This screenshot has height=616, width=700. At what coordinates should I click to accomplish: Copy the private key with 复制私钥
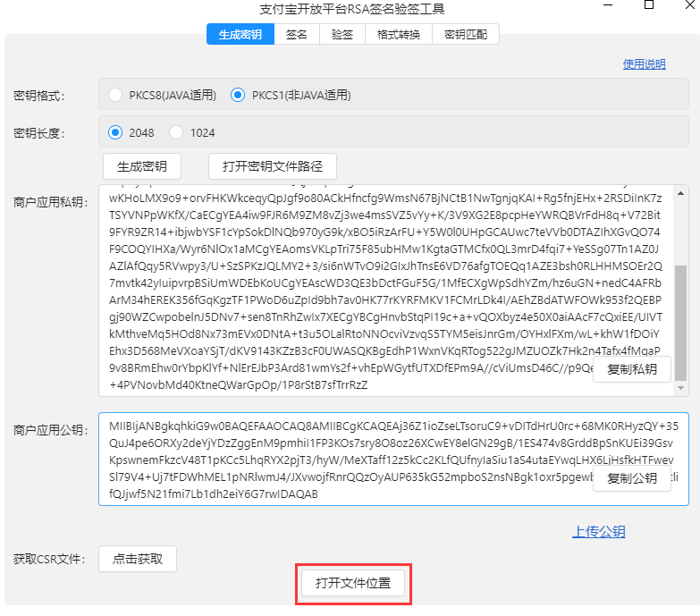[x=632, y=369]
